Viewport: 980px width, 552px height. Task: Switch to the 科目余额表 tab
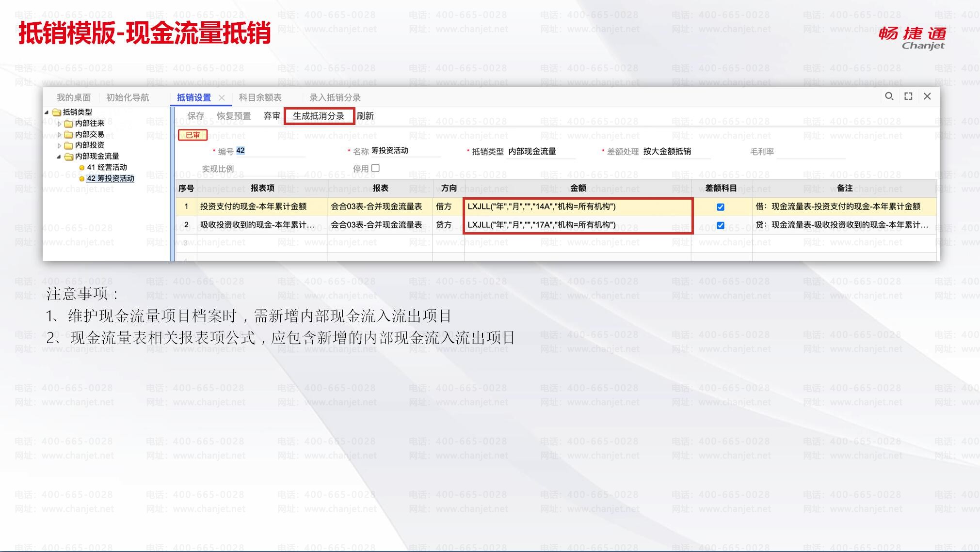click(260, 98)
